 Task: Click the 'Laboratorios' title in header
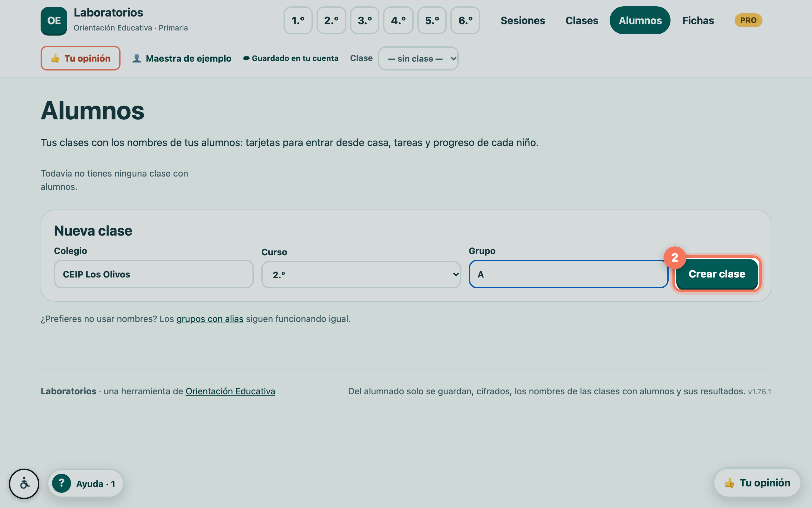(x=108, y=12)
